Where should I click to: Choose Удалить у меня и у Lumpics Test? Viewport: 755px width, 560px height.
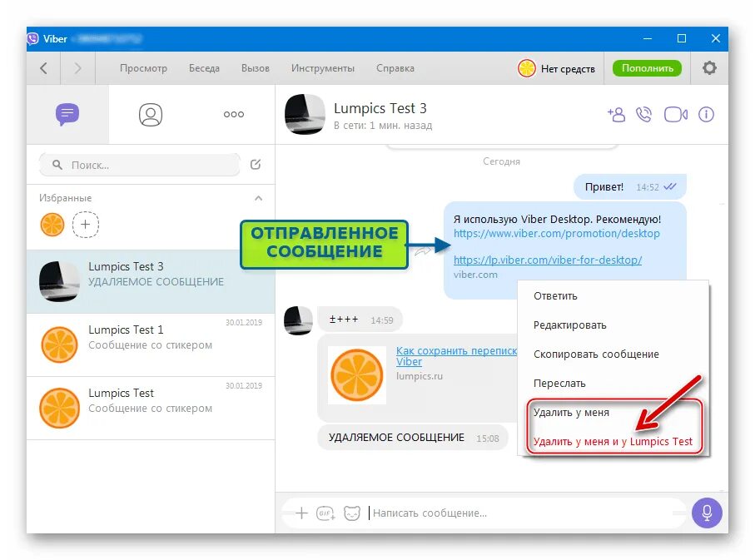pyautogui.click(x=613, y=442)
